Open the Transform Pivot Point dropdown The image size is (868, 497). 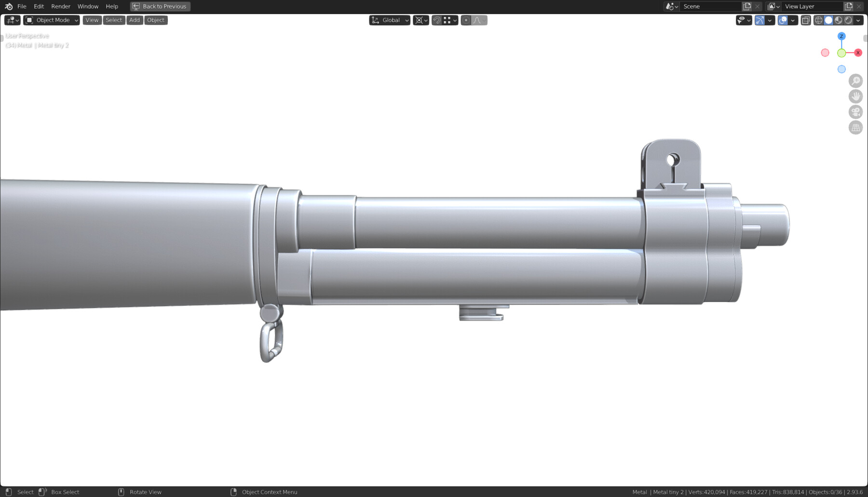(x=420, y=20)
